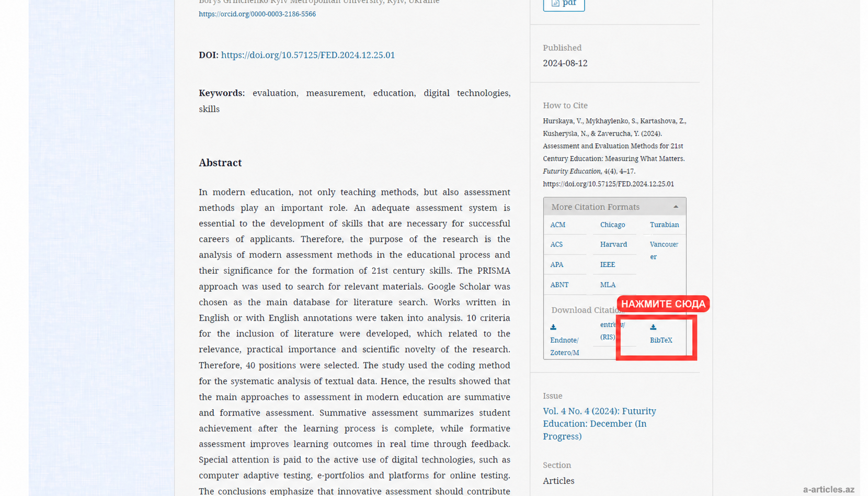Viewport: 868px width, 496px height.
Task: Click the Published date 2024-08-12
Action: [x=565, y=63]
